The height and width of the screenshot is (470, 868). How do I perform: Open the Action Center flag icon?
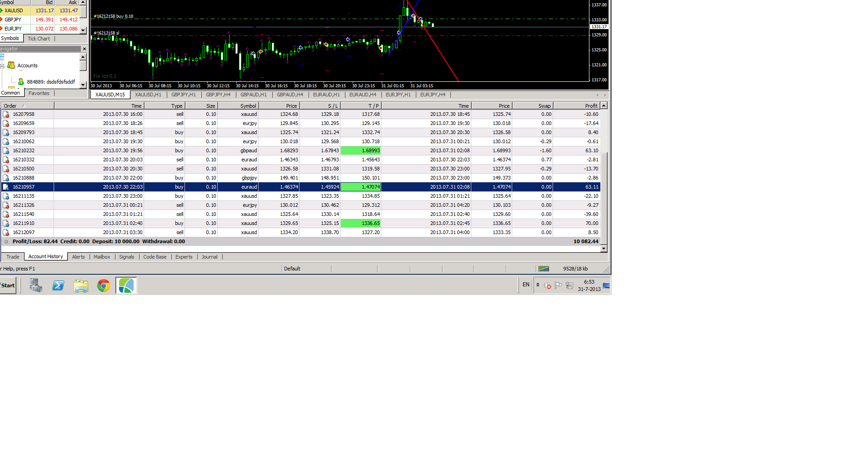[559, 285]
